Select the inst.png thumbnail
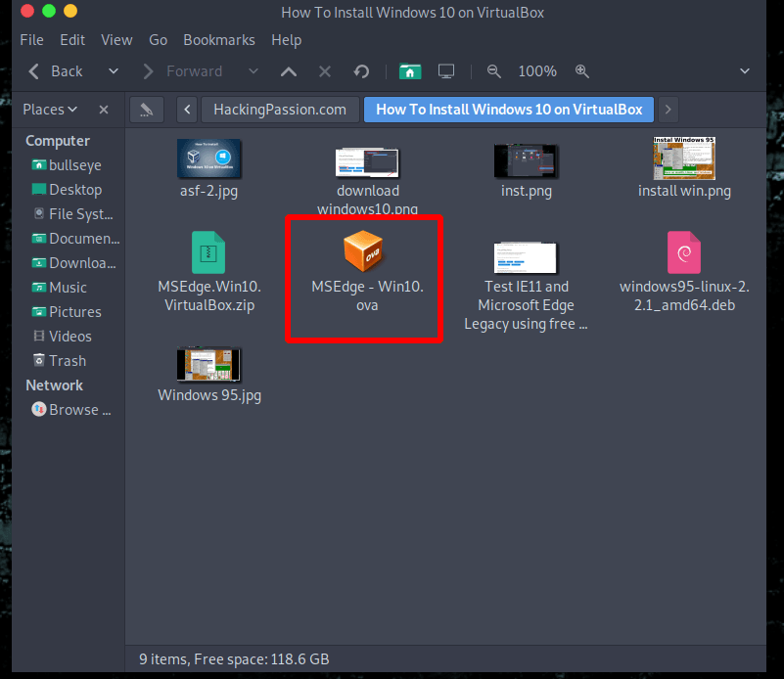This screenshot has height=679, width=784. [526, 160]
